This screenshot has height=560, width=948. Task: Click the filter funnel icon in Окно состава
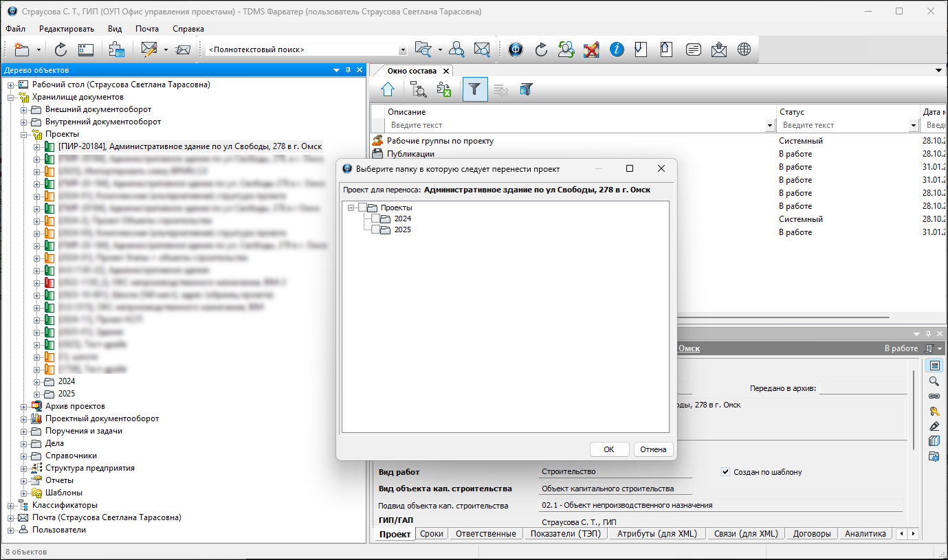474,89
